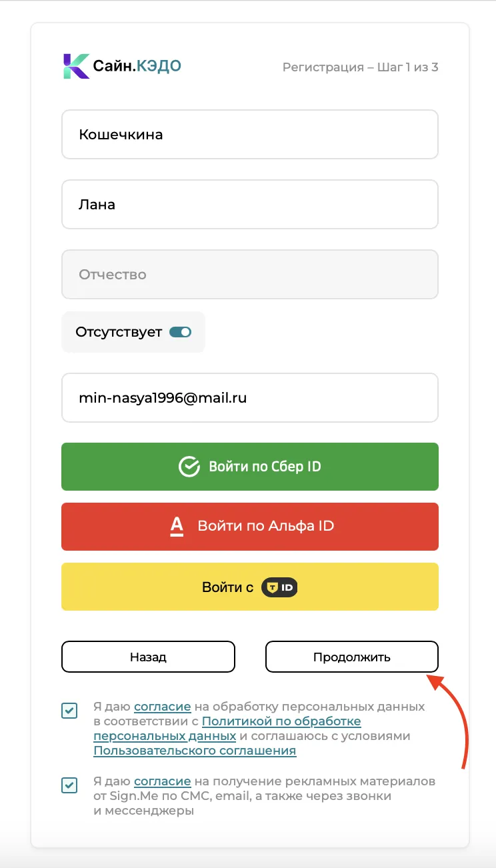Click the Сайн.КЭДО logo icon
Screen dimensions: 496x868
click(76, 66)
